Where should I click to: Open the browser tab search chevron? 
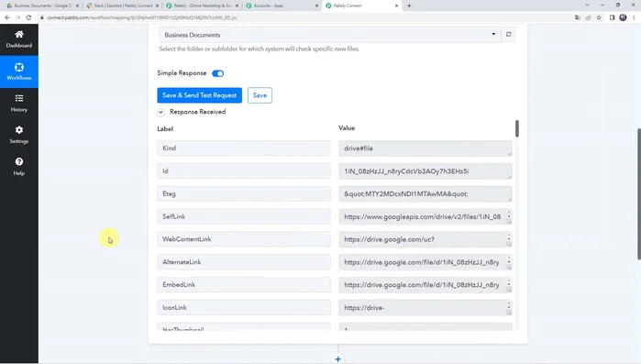point(587,6)
